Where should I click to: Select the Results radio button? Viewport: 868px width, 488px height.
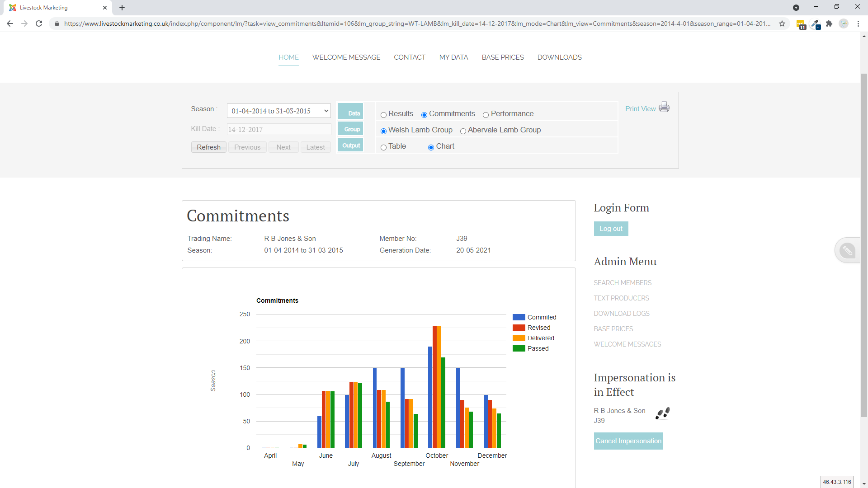tap(383, 115)
